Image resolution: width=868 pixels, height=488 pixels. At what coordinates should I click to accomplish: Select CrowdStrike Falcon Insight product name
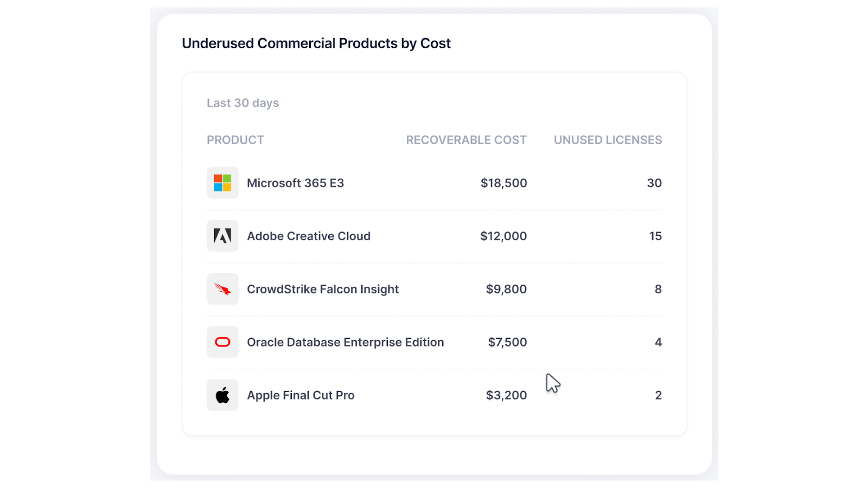coord(322,290)
